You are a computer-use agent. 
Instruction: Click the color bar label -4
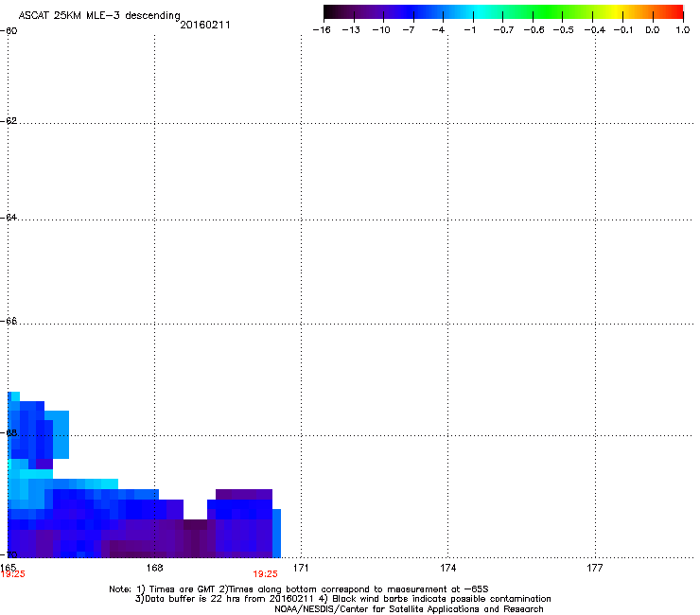click(x=438, y=30)
